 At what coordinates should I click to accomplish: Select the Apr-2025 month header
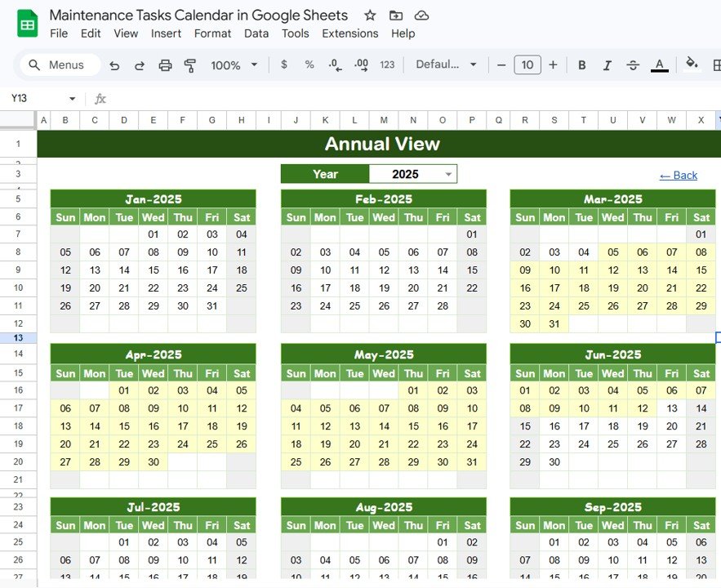click(154, 354)
